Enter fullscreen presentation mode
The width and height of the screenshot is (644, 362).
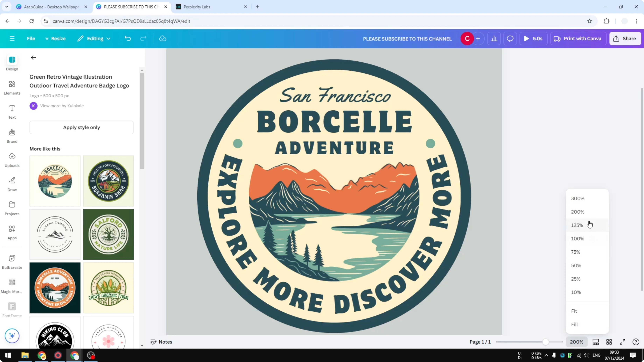623,342
